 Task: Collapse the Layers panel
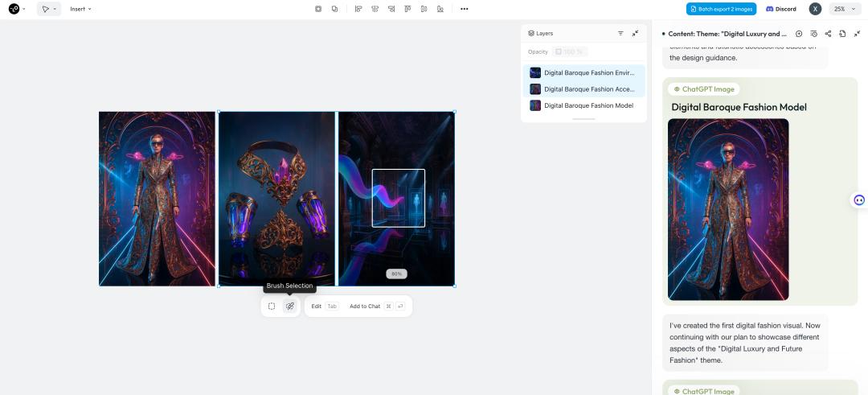click(635, 33)
